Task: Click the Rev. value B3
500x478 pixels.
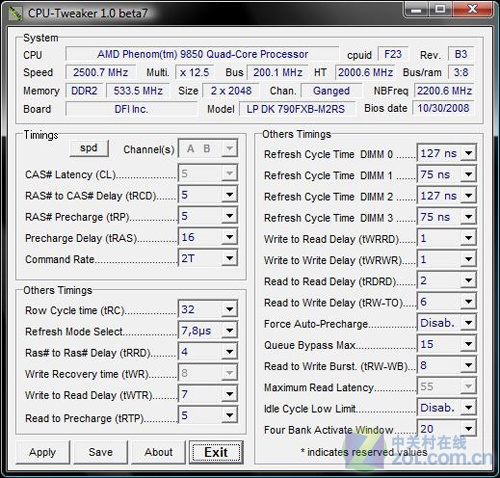Action: pyautogui.click(x=461, y=54)
